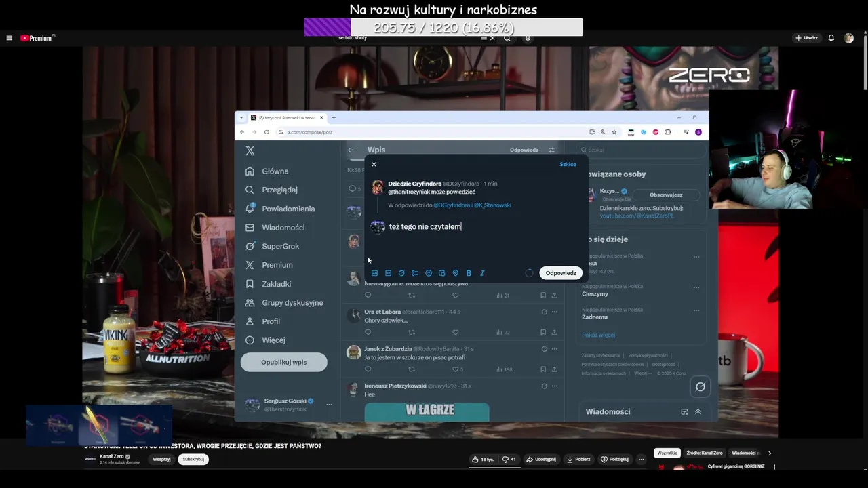
Task: Toggle italic formatting in reply composer
Action: (482, 273)
